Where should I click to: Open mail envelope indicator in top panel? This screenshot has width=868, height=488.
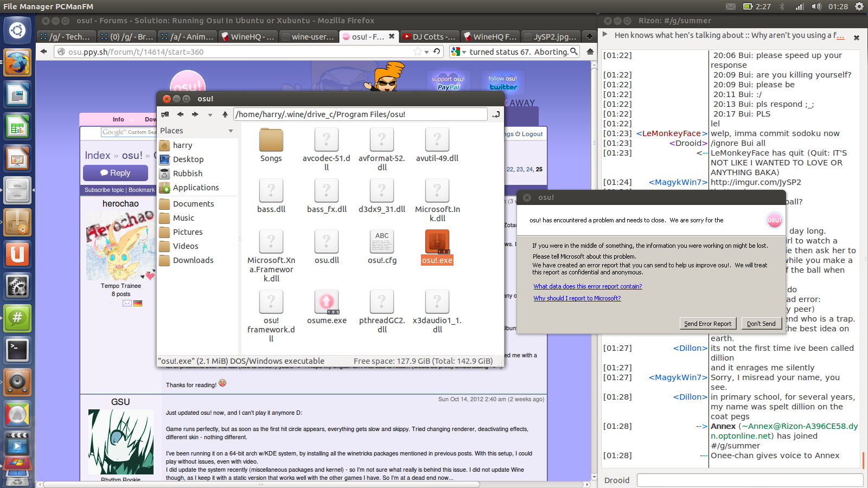click(x=731, y=7)
